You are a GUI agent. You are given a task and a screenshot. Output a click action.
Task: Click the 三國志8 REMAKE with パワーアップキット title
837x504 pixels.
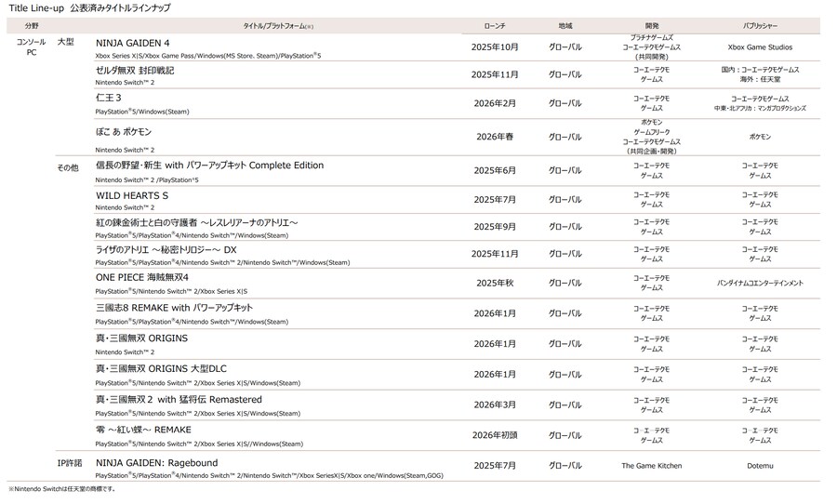174,307
